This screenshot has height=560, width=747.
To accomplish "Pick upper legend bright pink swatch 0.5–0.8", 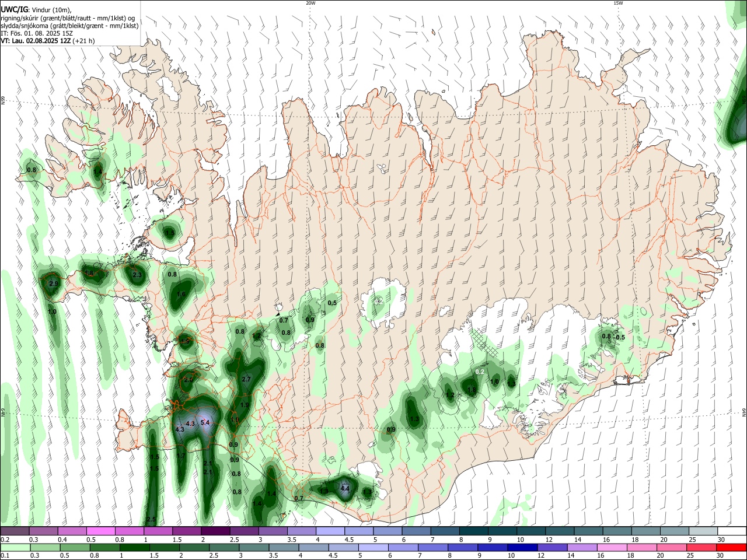I will click(x=101, y=531).
